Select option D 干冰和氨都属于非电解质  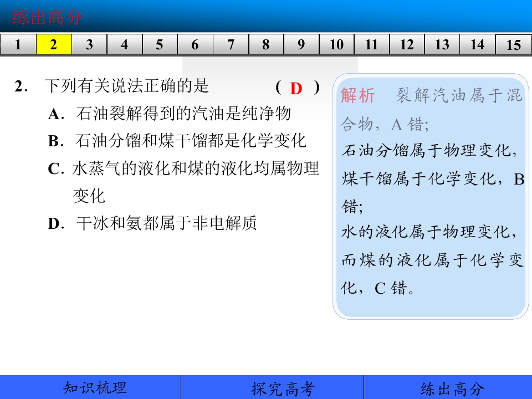[152, 223]
